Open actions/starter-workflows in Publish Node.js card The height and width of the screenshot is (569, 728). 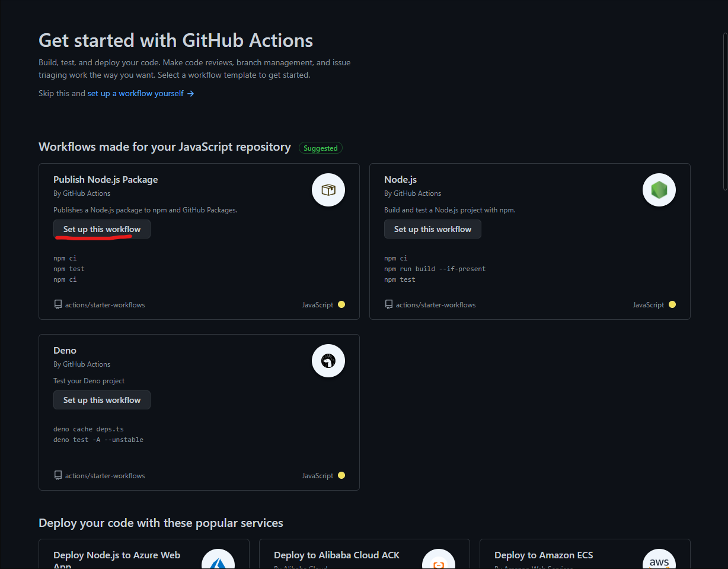pyautogui.click(x=105, y=305)
